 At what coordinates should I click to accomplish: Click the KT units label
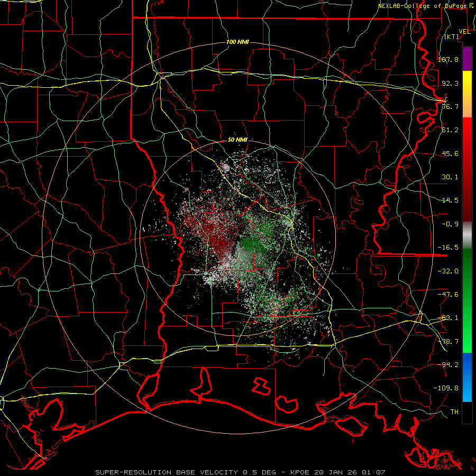(452, 36)
